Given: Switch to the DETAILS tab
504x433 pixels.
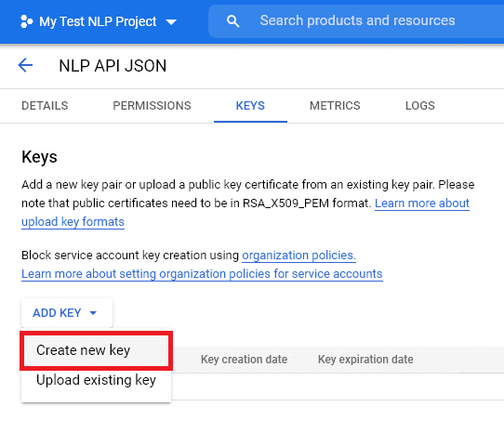Looking at the screenshot, I should tap(45, 106).
